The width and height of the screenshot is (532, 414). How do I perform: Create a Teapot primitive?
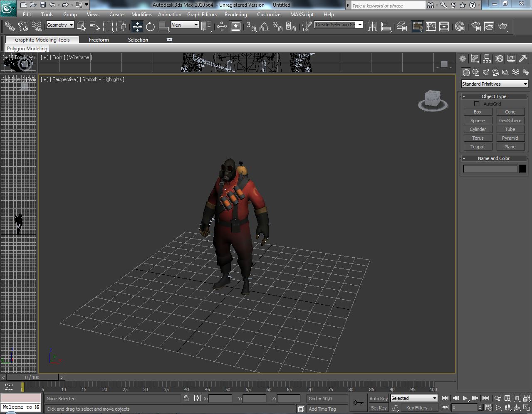(478, 147)
